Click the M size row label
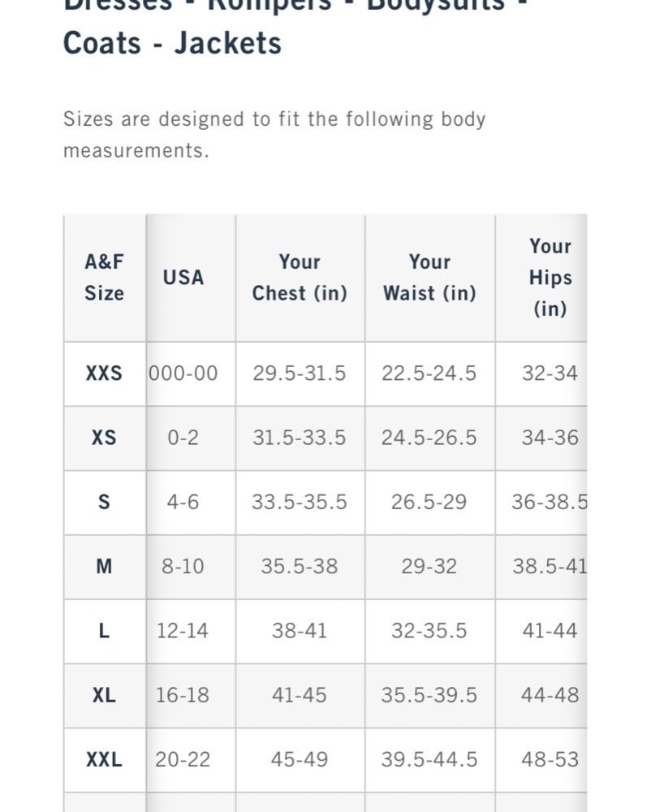651x812 pixels. (104, 566)
